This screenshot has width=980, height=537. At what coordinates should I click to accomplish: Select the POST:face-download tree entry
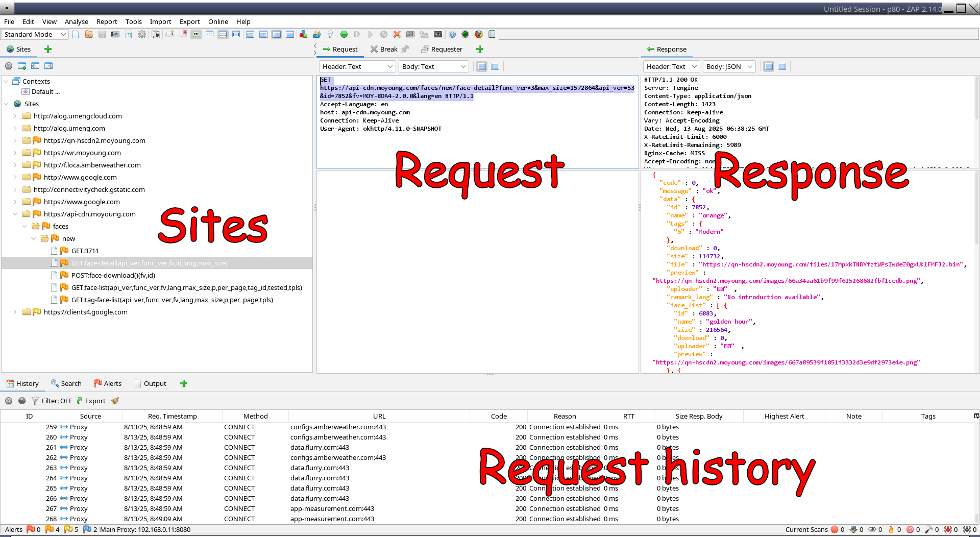113,275
